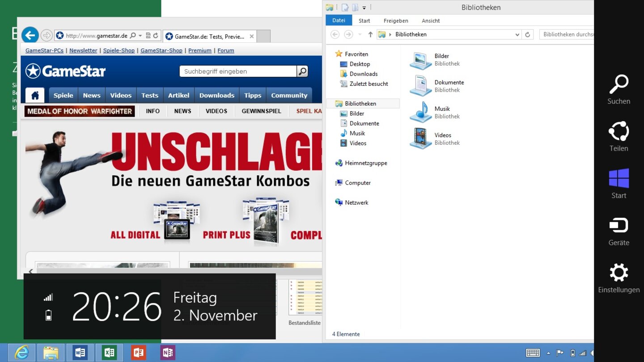Open a new browser tab
This screenshot has width=644, height=362.
pyautogui.click(x=264, y=36)
